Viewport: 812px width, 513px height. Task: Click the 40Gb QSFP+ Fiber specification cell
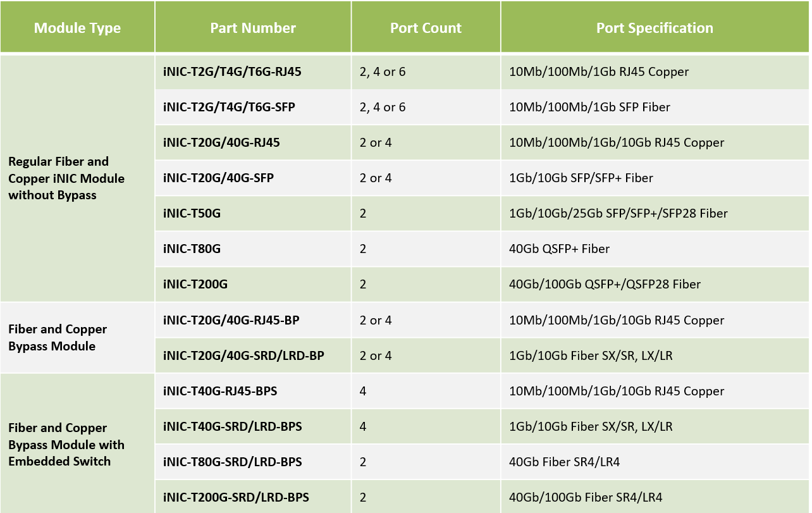tap(559, 249)
